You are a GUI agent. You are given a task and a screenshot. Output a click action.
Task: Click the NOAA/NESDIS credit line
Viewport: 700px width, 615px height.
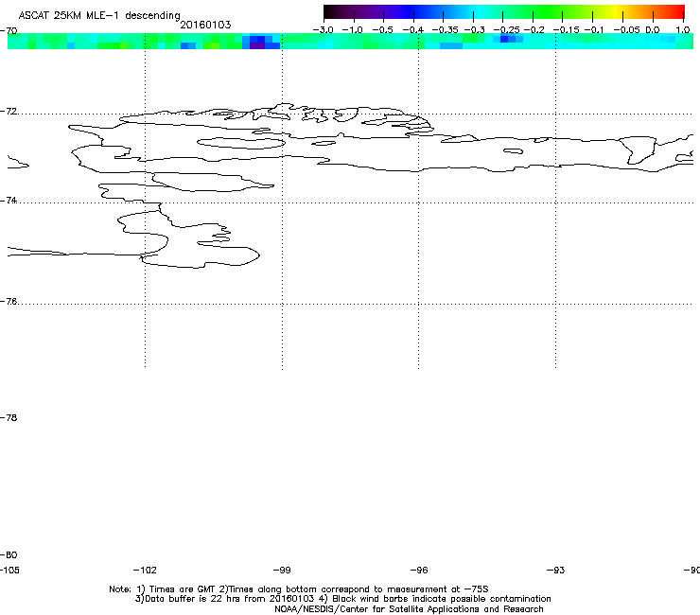[409, 609]
